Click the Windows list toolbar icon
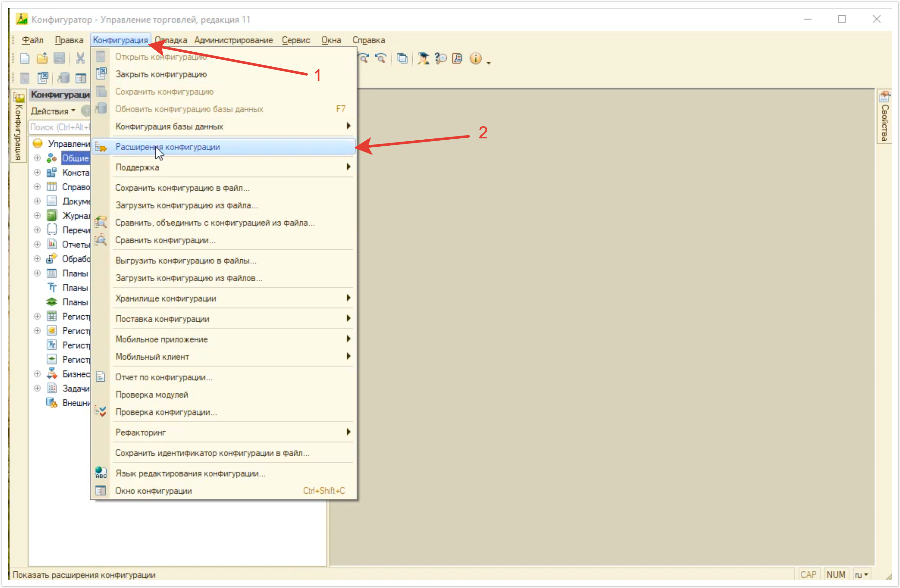Viewport: 900px width, 588px height. [402, 59]
